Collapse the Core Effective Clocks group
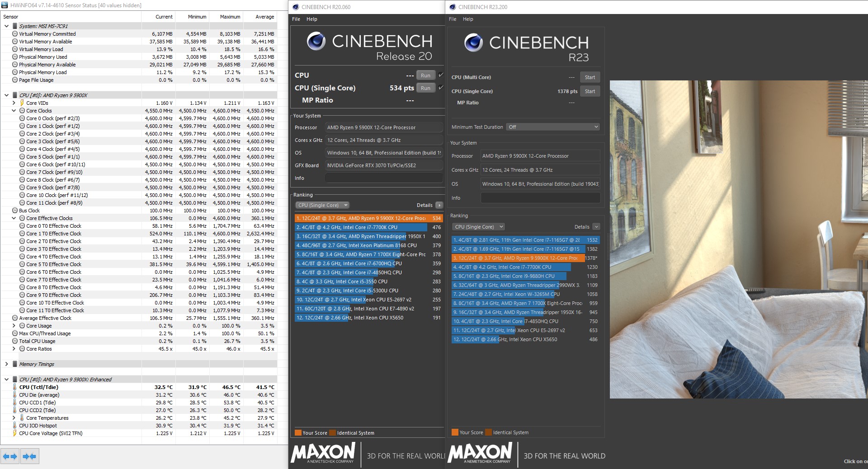Image resolution: width=868 pixels, height=469 pixels. 14,218
